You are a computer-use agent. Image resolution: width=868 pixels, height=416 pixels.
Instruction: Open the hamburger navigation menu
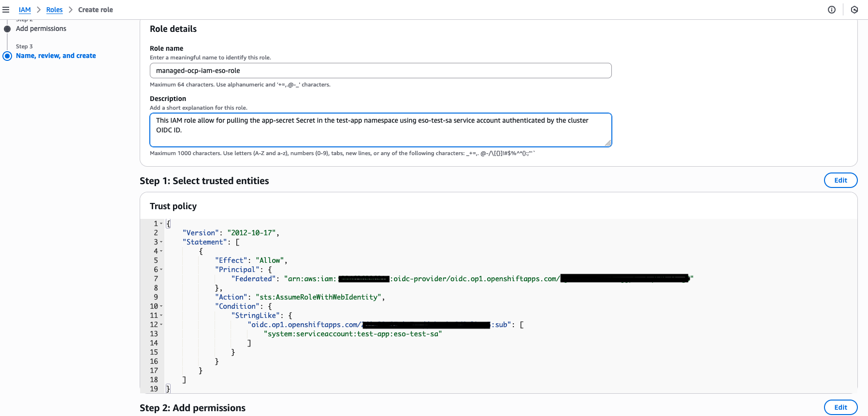click(x=6, y=10)
